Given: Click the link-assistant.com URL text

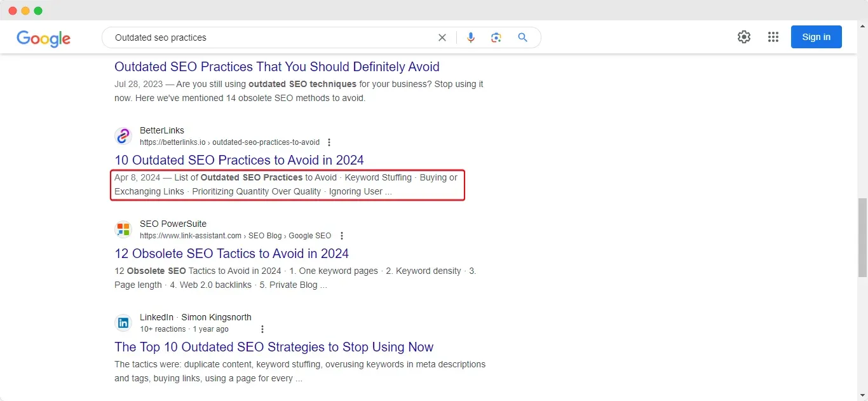Looking at the screenshot, I should (x=235, y=236).
